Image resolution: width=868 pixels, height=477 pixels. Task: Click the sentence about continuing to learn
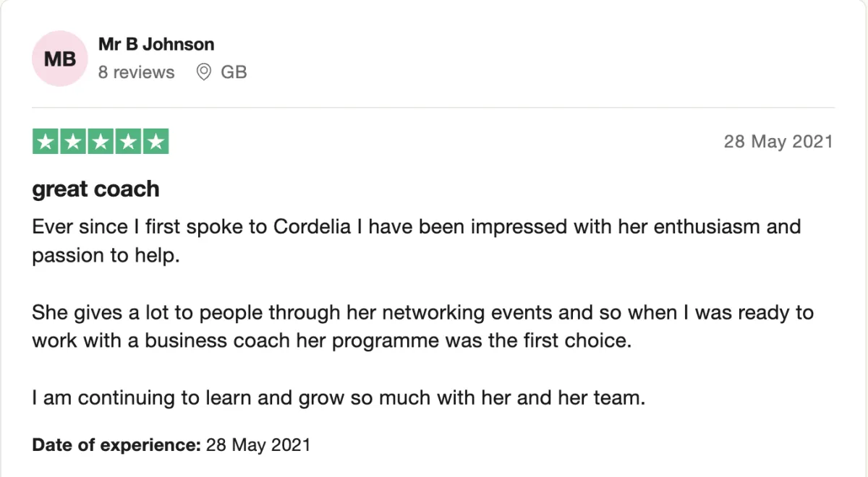pyautogui.click(x=338, y=397)
